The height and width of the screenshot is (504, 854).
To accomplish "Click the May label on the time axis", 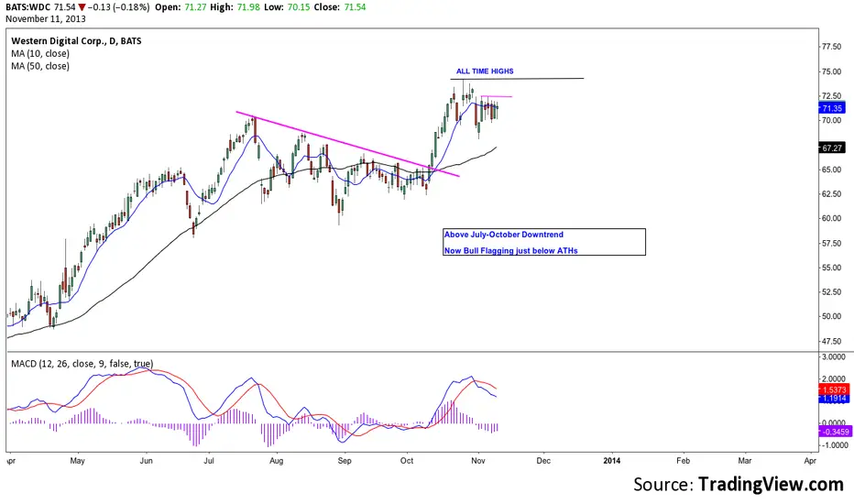I will 77,460.
